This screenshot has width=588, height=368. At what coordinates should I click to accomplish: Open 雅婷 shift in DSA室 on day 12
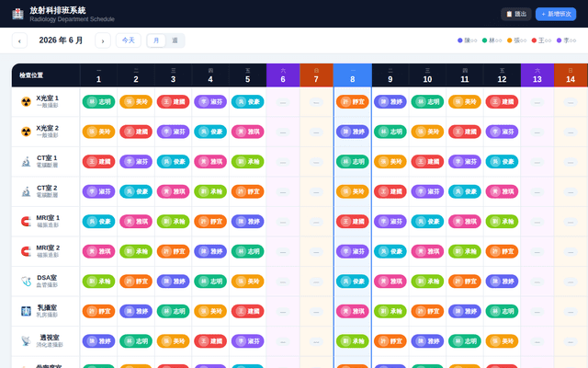point(502,282)
